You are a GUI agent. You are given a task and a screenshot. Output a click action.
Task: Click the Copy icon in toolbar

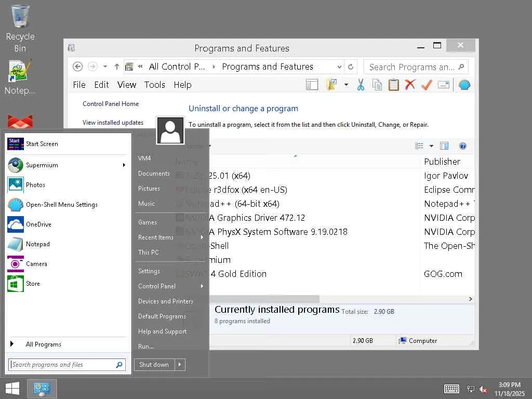tap(377, 85)
